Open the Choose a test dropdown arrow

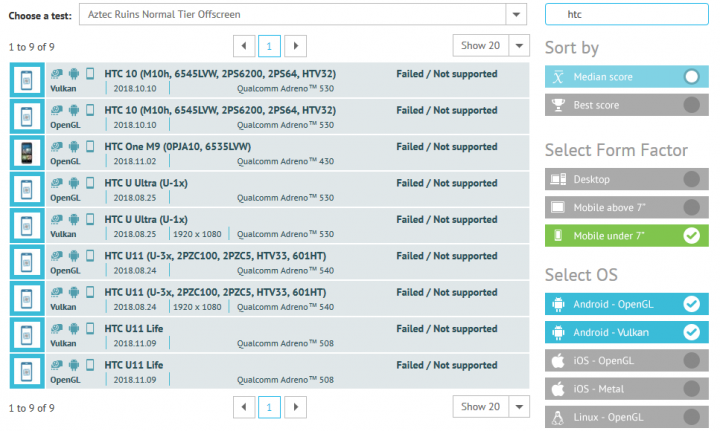click(x=516, y=15)
